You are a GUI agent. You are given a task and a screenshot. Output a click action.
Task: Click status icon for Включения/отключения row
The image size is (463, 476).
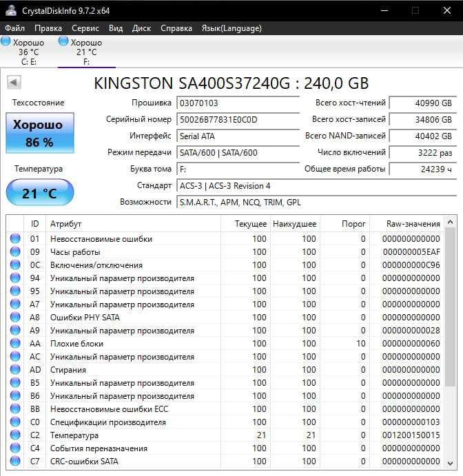tap(15, 265)
